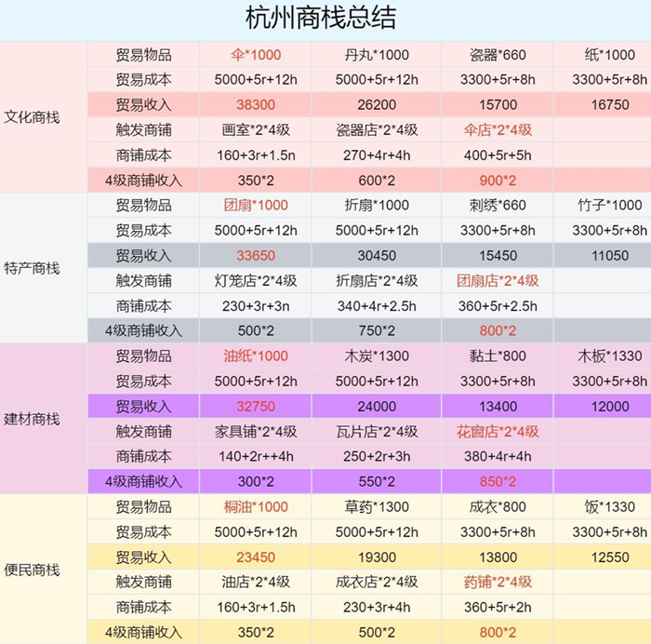Image resolution: width=651 pixels, height=644 pixels.
Task: Click the 桐油*1000 trade item cell
Action: pyautogui.click(x=255, y=506)
